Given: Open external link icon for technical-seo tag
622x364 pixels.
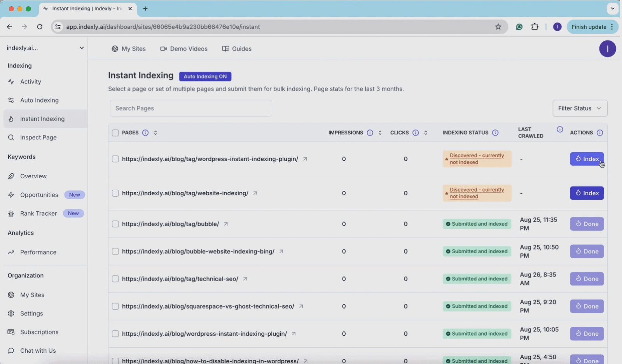Looking at the screenshot, I should click(245, 279).
